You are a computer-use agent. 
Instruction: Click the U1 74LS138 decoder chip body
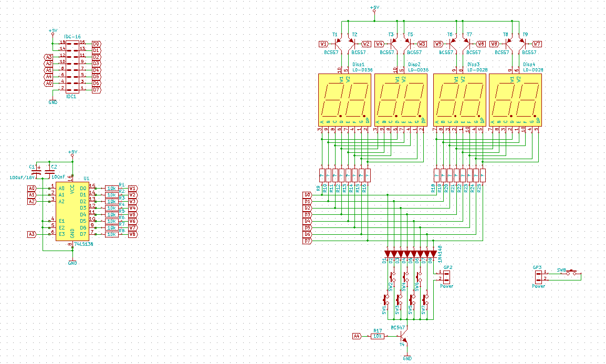point(72,211)
